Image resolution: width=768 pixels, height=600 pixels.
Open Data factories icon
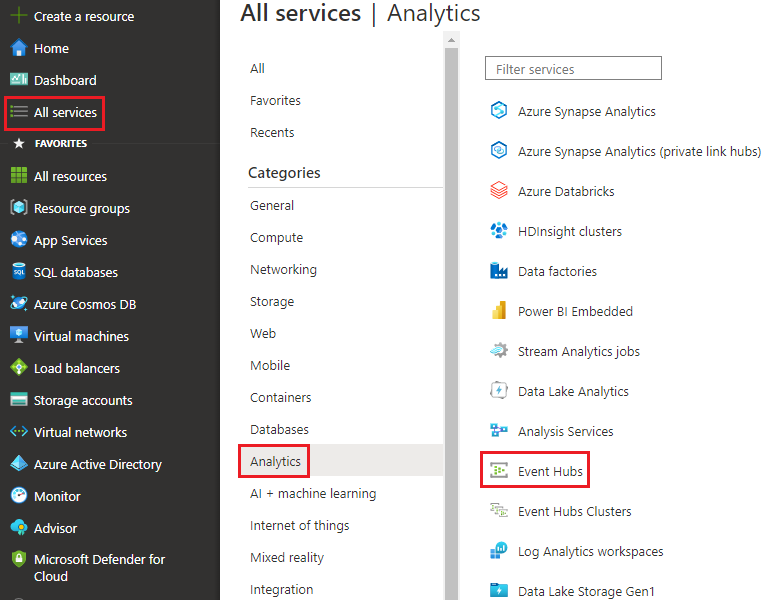tap(499, 271)
